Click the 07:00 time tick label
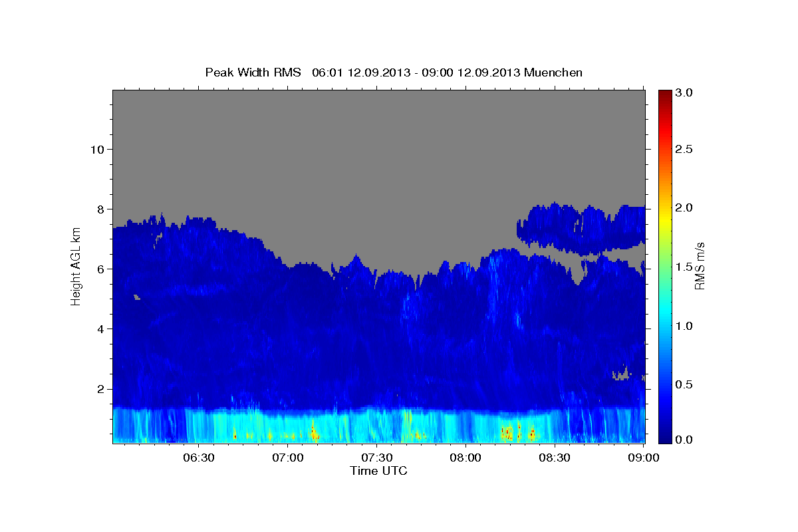 (x=288, y=458)
